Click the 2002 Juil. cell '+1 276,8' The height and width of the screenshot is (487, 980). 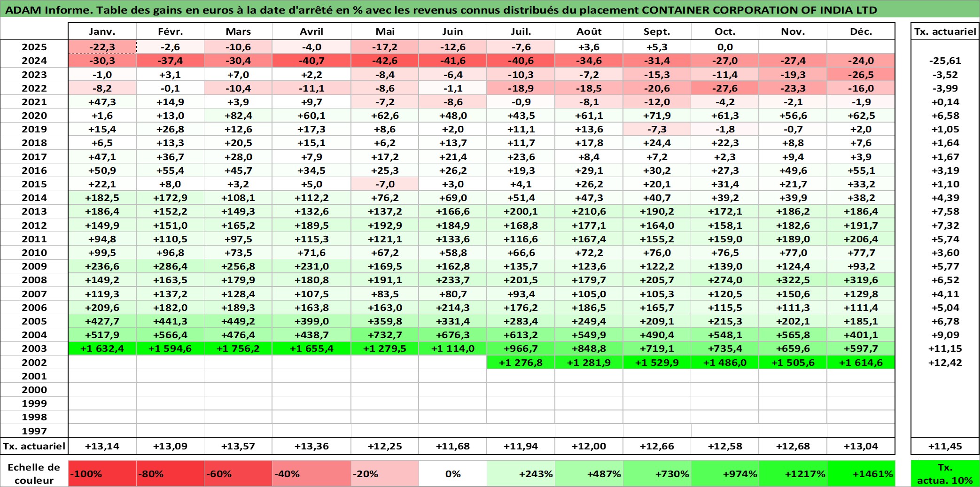coord(521,363)
